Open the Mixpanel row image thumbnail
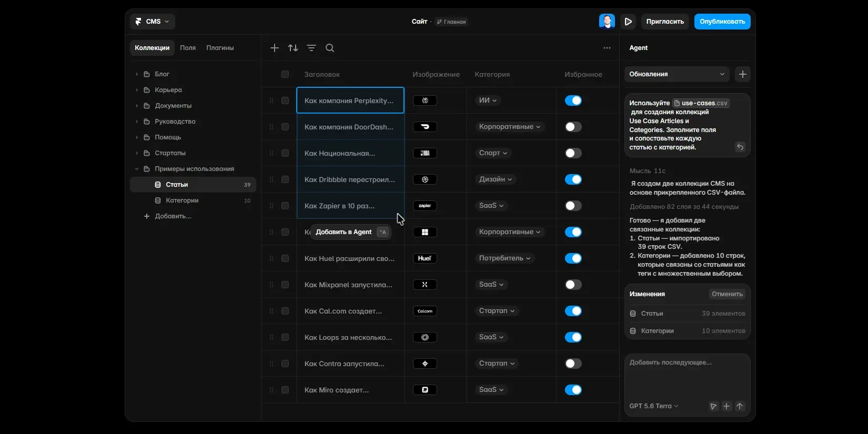The width and height of the screenshot is (868, 434). [425, 285]
